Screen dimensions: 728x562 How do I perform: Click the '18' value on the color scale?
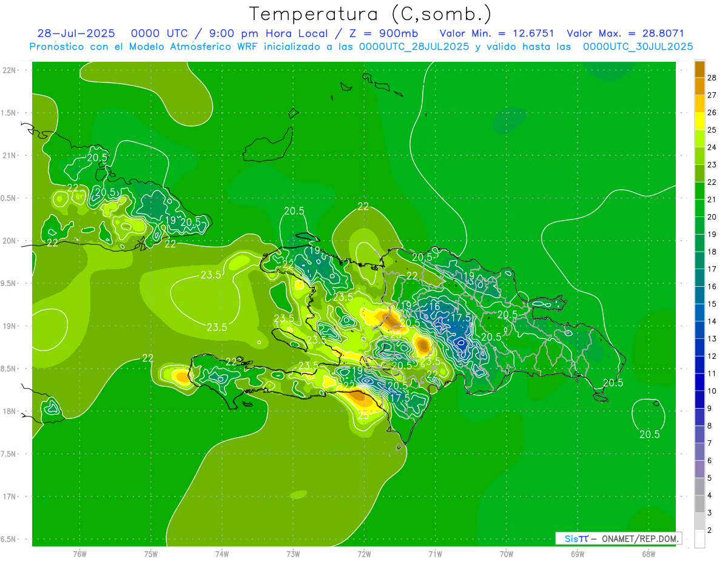click(712, 252)
